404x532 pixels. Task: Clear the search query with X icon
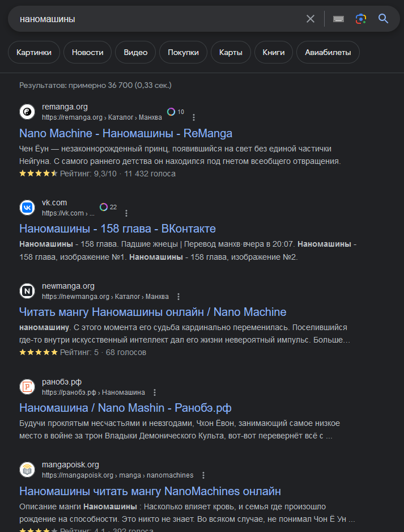311,19
